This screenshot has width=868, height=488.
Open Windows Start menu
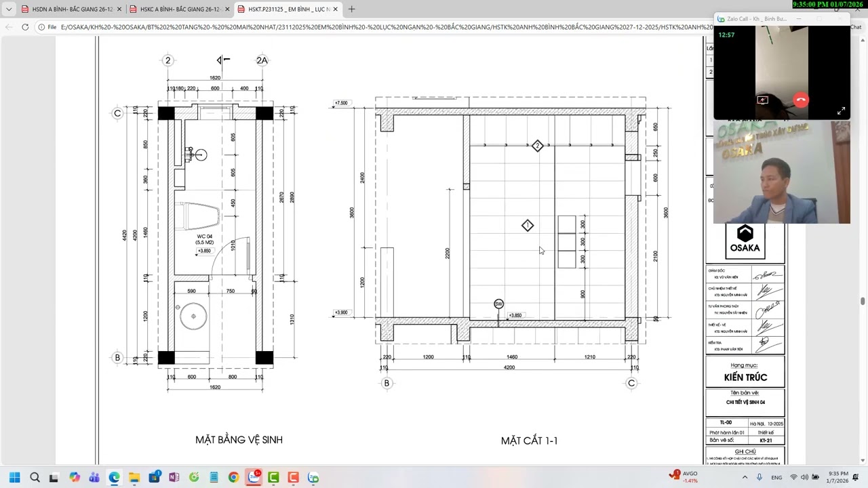point(14,478)
